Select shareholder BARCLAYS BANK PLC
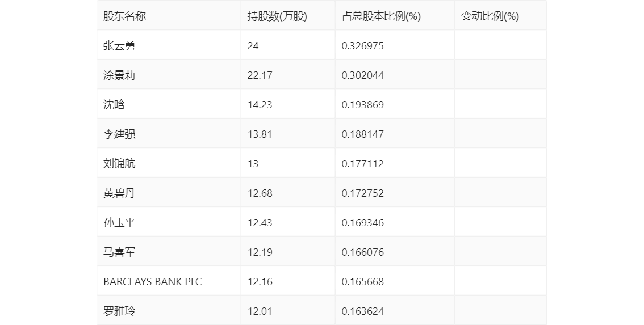 152,282
